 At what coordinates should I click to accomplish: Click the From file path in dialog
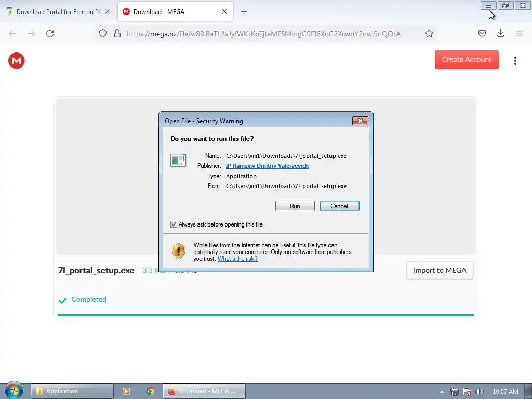pyautogui.click(x=286, y=187)
